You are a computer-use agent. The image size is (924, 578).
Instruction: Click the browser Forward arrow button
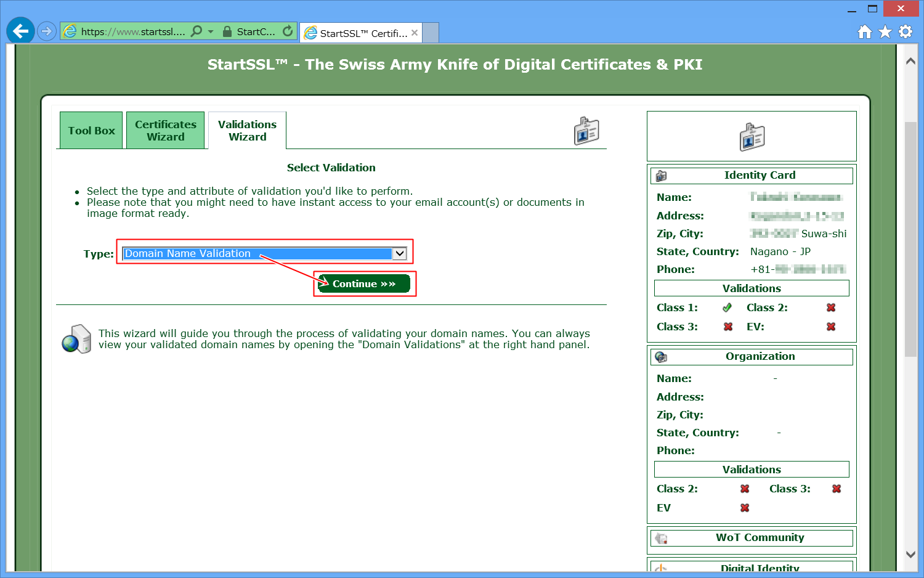[x=47, y=31]
